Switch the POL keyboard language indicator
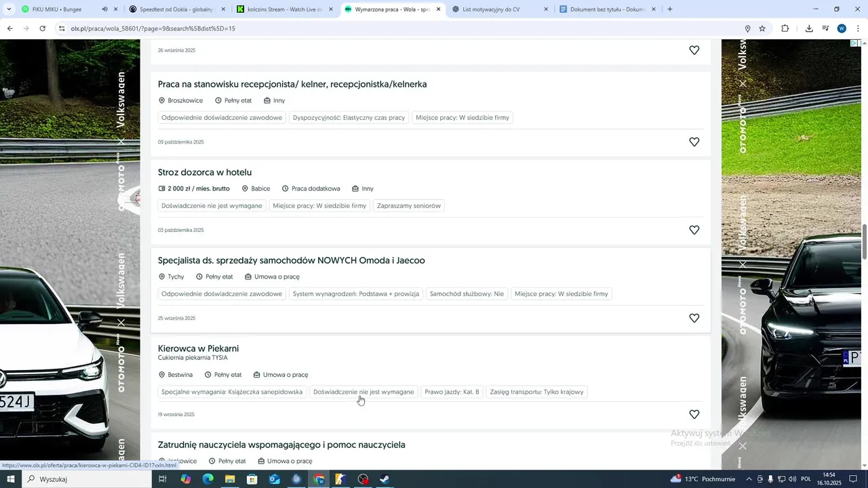This screenshot has width=868, height=488. coord(806,479)
